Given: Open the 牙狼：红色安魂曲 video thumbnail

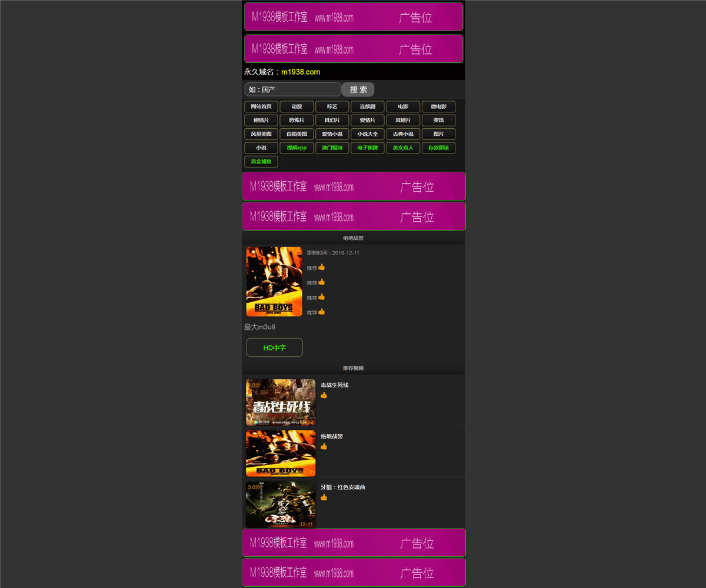Looking at the screenshot, I should coord(281,505).
